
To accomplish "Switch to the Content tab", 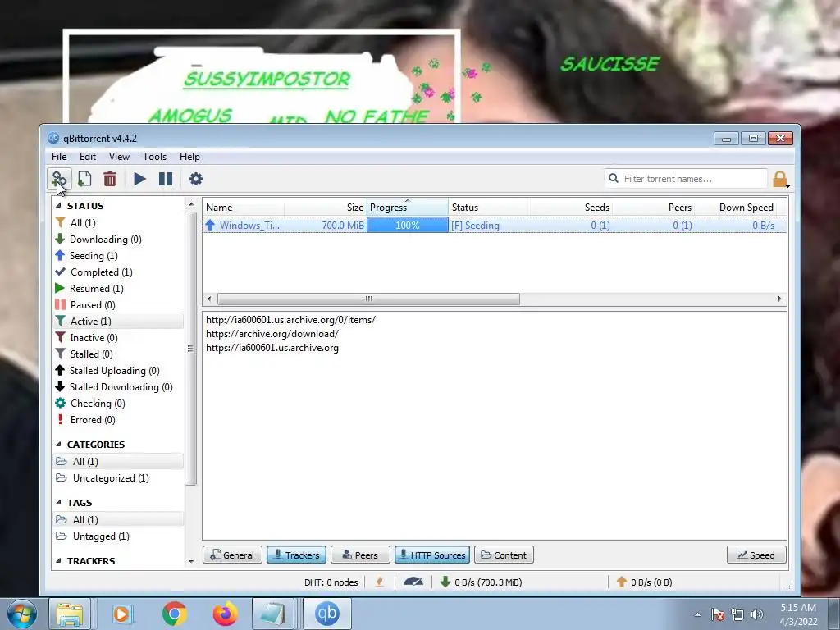I will point(504,555).
